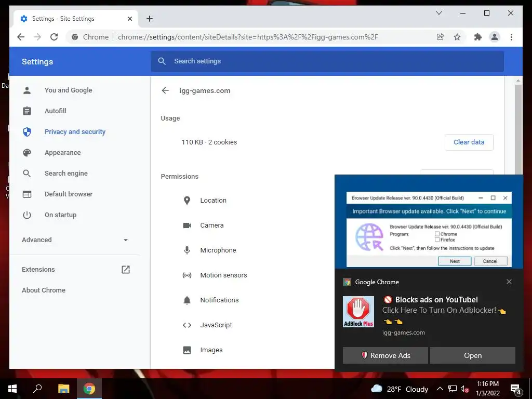Clear data for igg-games.com

(469, 142)
